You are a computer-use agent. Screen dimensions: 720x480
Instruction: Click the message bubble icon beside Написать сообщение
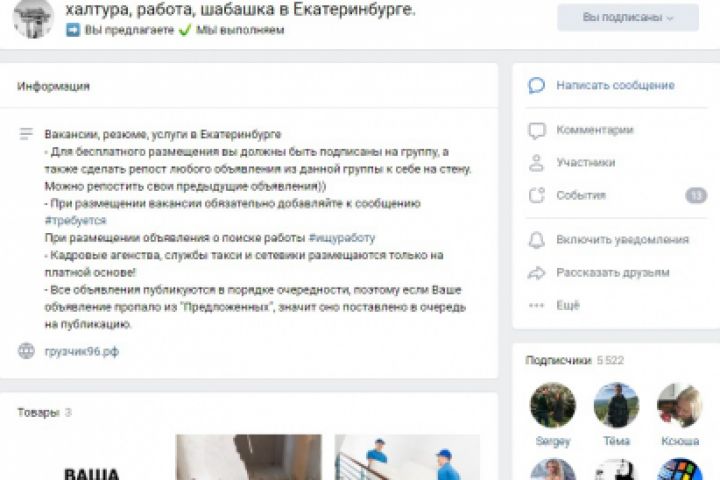(x=536, y=85)
